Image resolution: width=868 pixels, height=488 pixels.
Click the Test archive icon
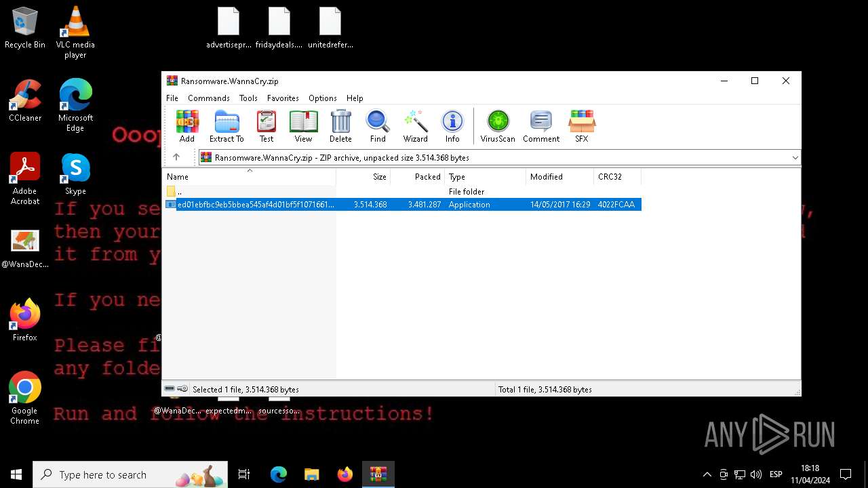(267, 127)
